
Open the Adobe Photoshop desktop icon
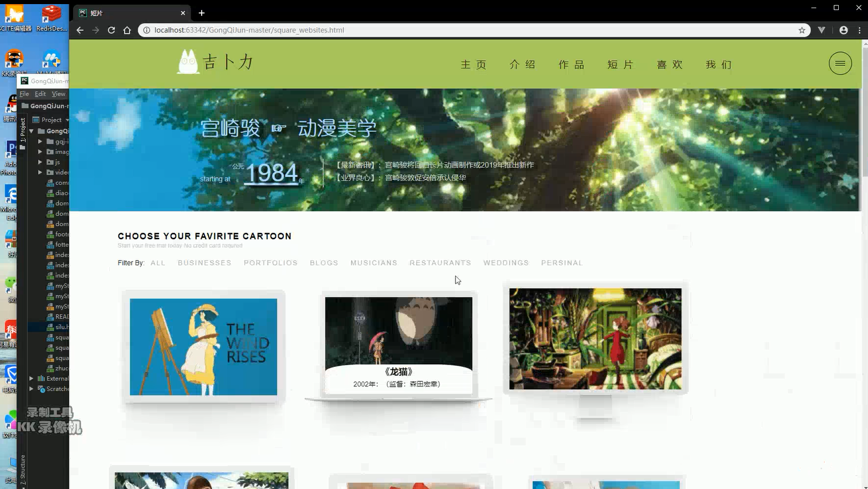click(x=10, y=158)
